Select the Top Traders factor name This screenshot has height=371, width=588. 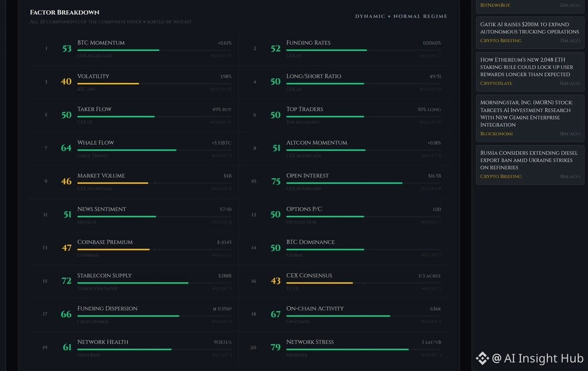coord(305,109)
